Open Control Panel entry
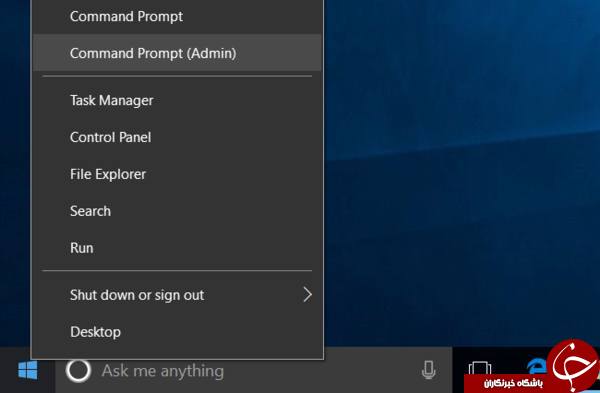This screenshot has height=393, width=600. click(x=177, y=137)
